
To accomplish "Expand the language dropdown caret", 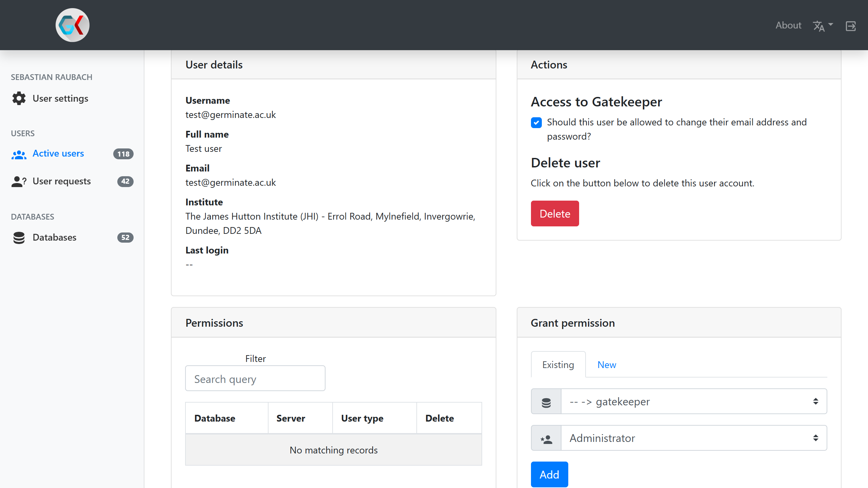I will [x=831, y=24].
